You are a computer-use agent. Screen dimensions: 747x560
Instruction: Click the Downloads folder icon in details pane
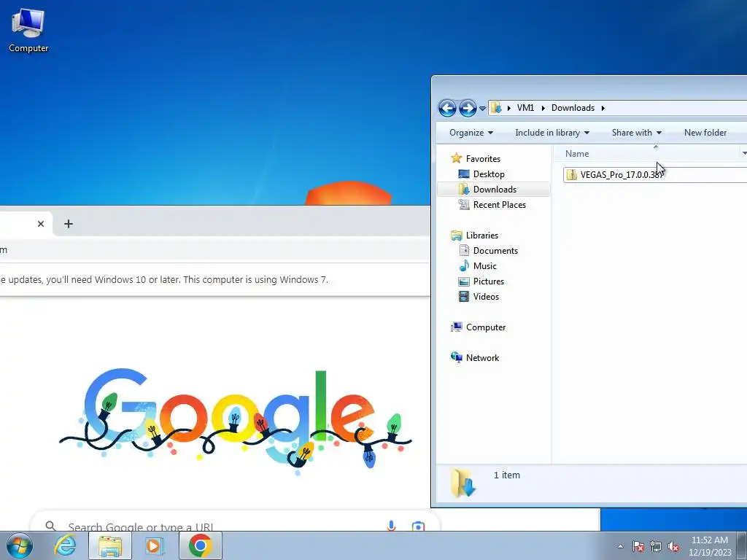(x=463, y=483)
